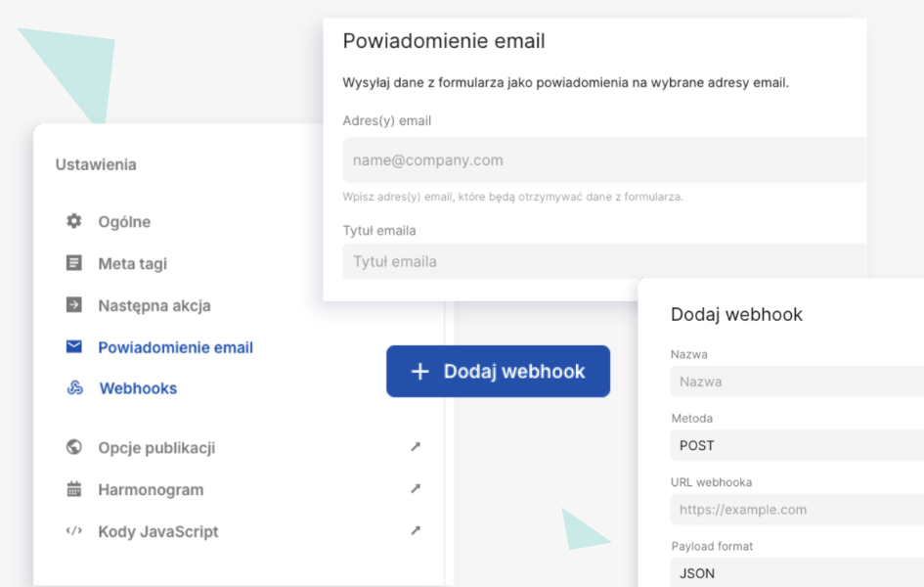Focus the URL webhooka input field
924x587 pixels.
pyautogui.click(x=797, y=509)
